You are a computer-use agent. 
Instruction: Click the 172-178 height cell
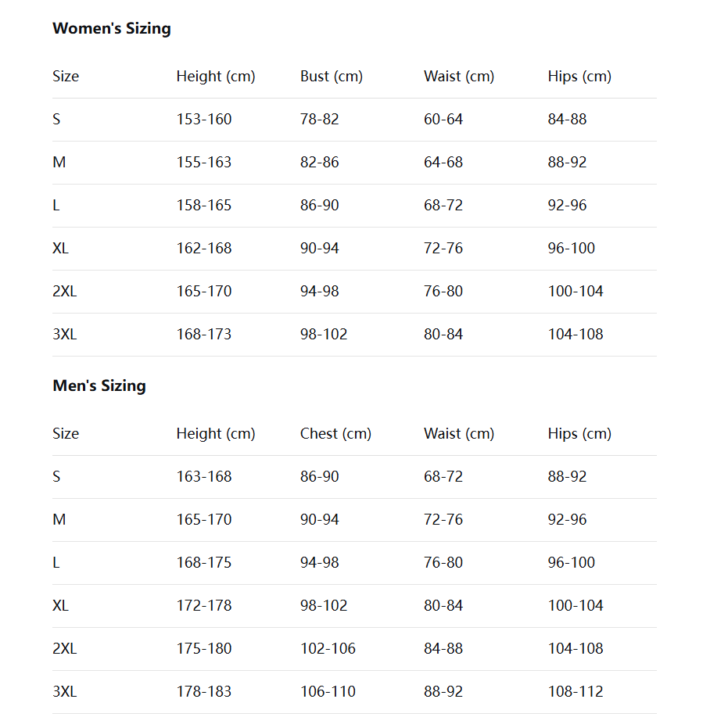pos(204,606)
